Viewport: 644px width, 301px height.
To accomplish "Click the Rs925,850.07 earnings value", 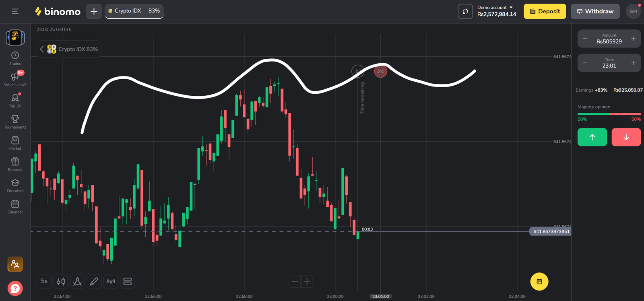I will [x=628, y=90].
